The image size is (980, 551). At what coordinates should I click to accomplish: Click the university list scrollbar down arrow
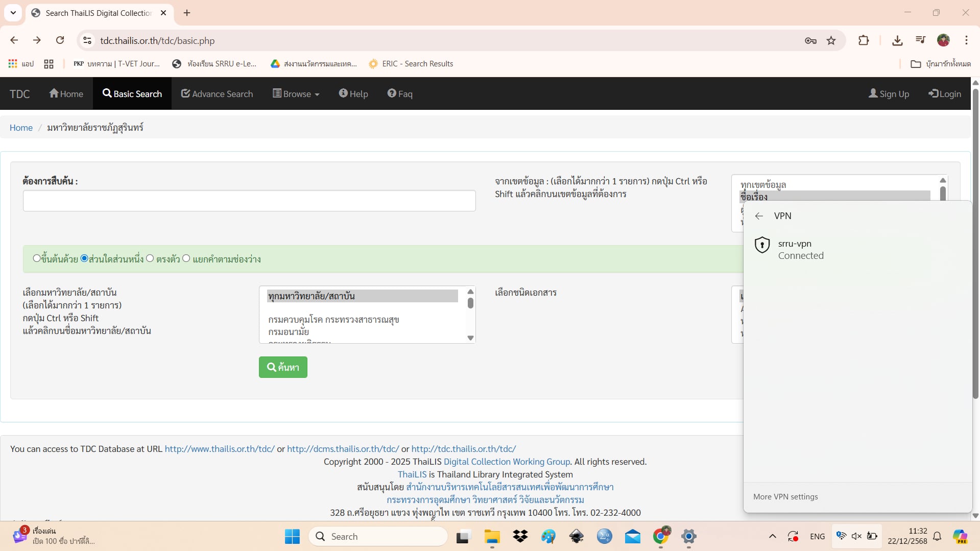470,338
